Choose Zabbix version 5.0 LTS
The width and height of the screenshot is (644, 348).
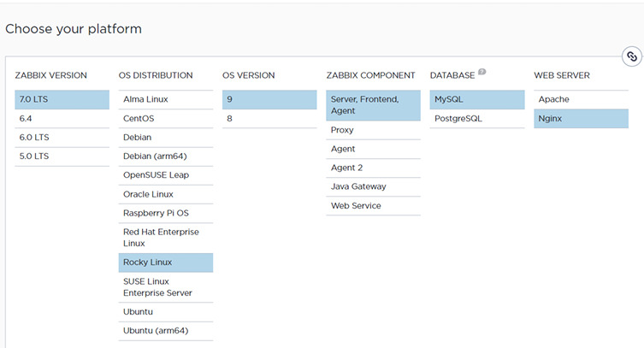tap(62, 156)
